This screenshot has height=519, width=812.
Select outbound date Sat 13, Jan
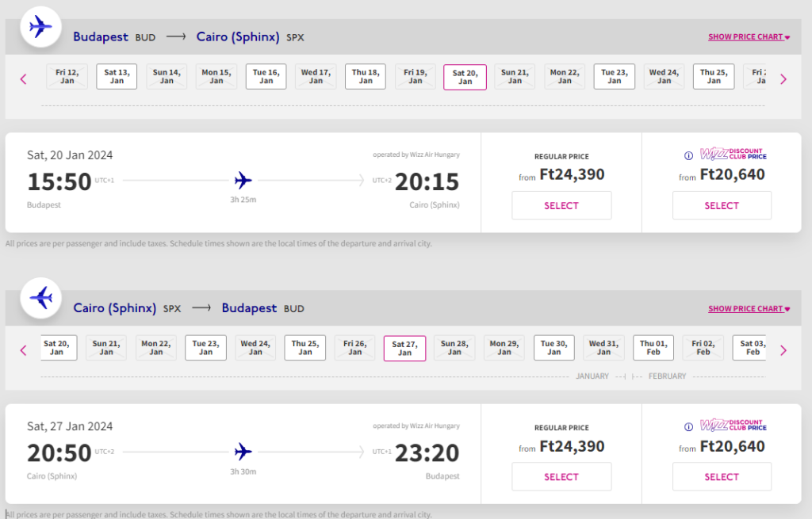click(117, 76)
